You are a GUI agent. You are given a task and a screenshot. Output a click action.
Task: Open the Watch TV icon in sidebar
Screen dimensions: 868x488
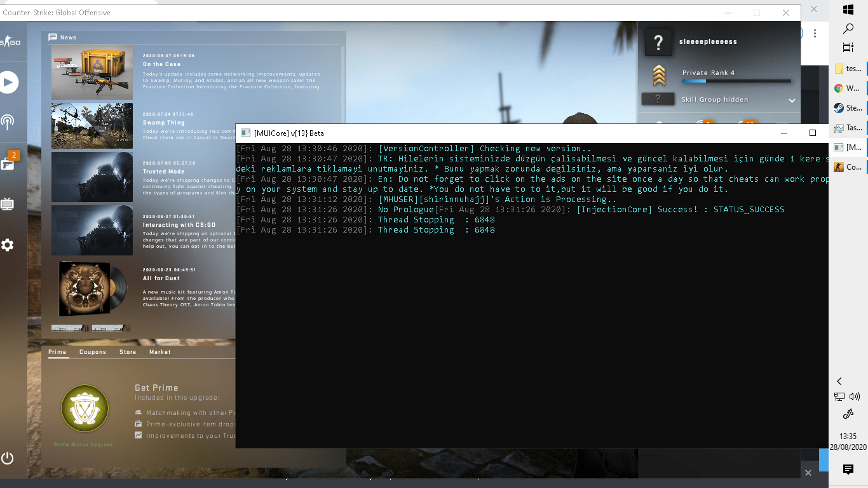click(x=8, y=204)
